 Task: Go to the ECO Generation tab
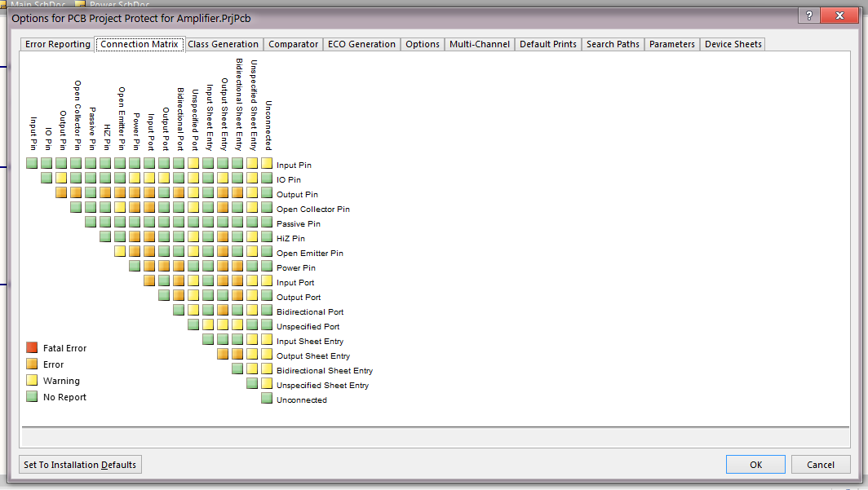click(361, 44)
